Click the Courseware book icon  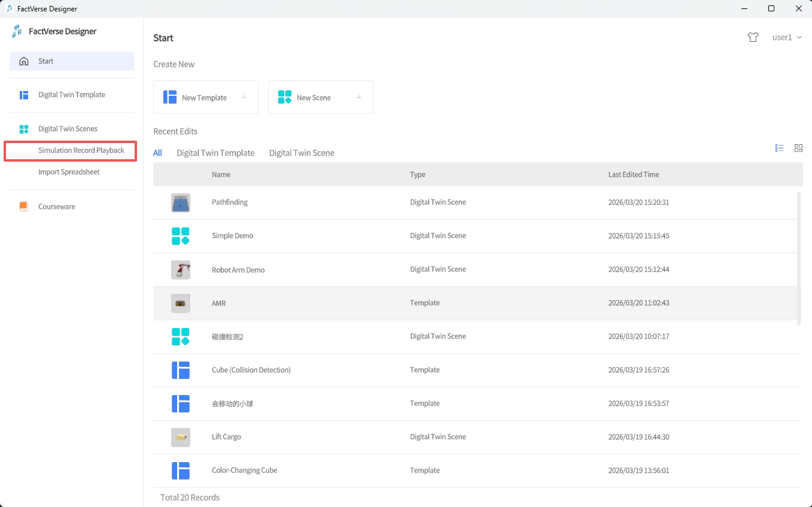click(24, 207)
